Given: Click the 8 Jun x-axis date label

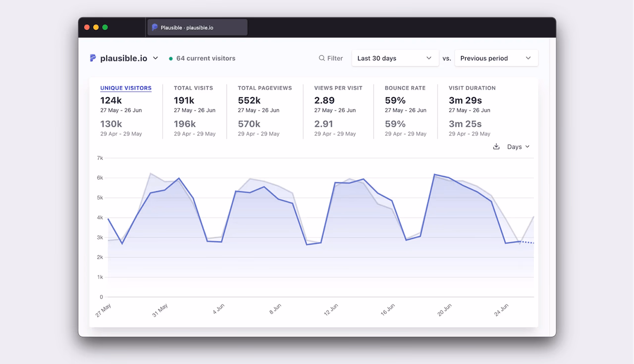Looking at the screenshot, I should click(275, 309).
